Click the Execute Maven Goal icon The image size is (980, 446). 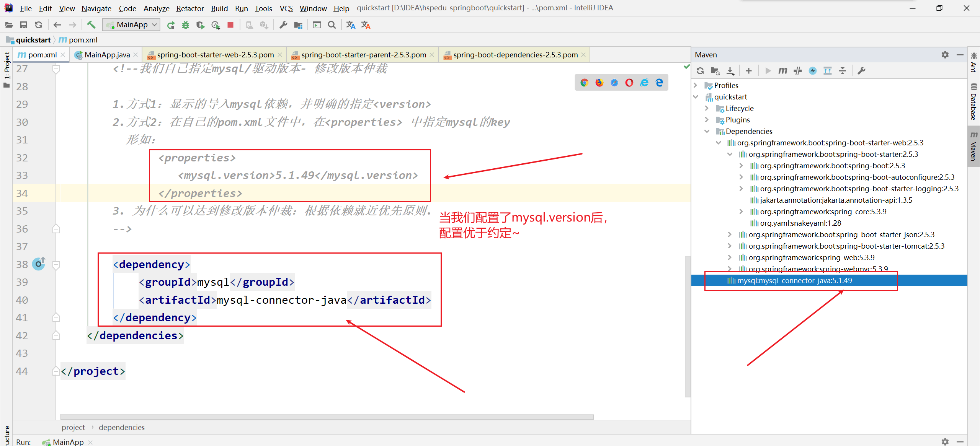pos(782,71)
